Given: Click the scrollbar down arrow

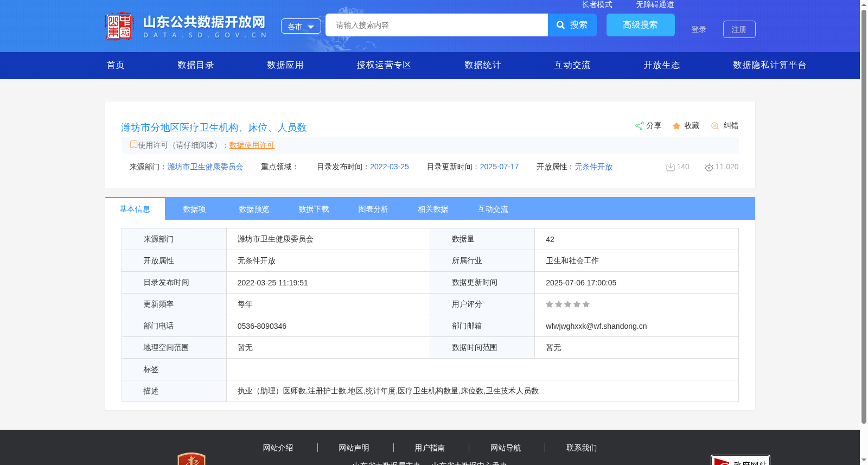Looking at the screenshot, I should [x=864, y=461].
